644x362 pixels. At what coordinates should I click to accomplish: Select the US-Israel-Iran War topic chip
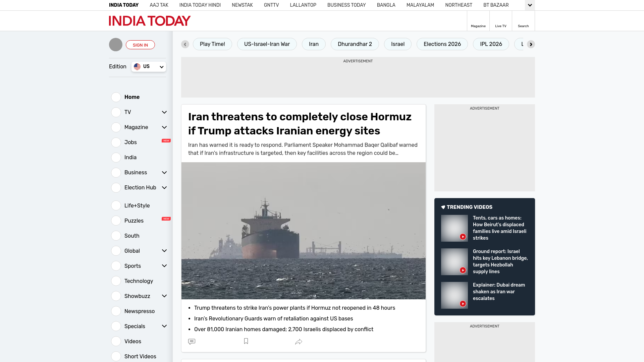pyautogui.click(x=267, y=44)
